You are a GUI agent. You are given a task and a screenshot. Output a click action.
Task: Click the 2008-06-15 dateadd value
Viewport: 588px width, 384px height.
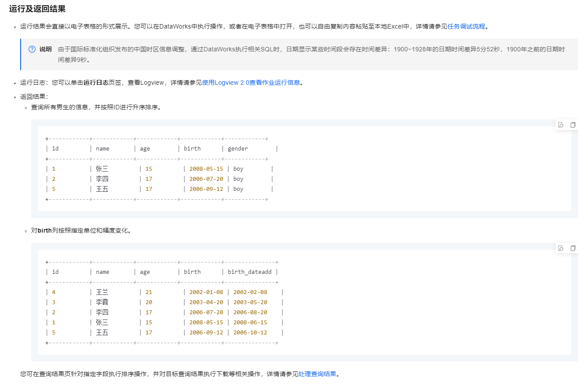[x=250, y=323]
